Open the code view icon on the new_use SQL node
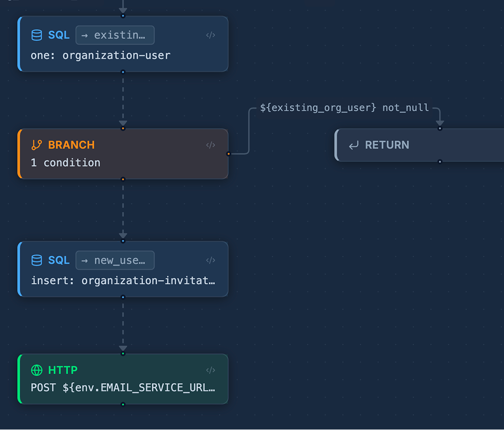The image size is (504, 430). pyautogui.click(x=211, y=260)
